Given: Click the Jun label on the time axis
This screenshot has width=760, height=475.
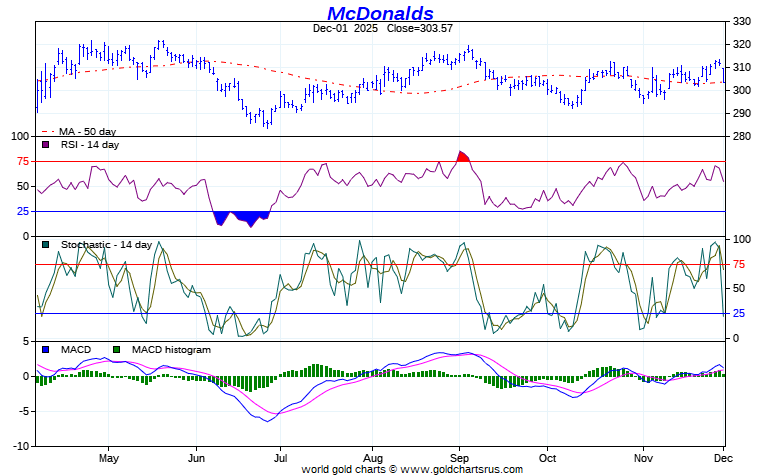Looking at the screenshot, I should [196, 458].
